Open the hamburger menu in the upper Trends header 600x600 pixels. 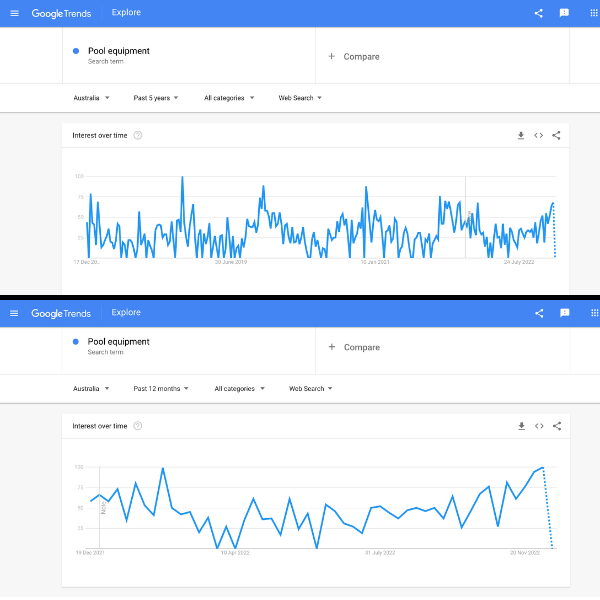(x=14, y=13)
